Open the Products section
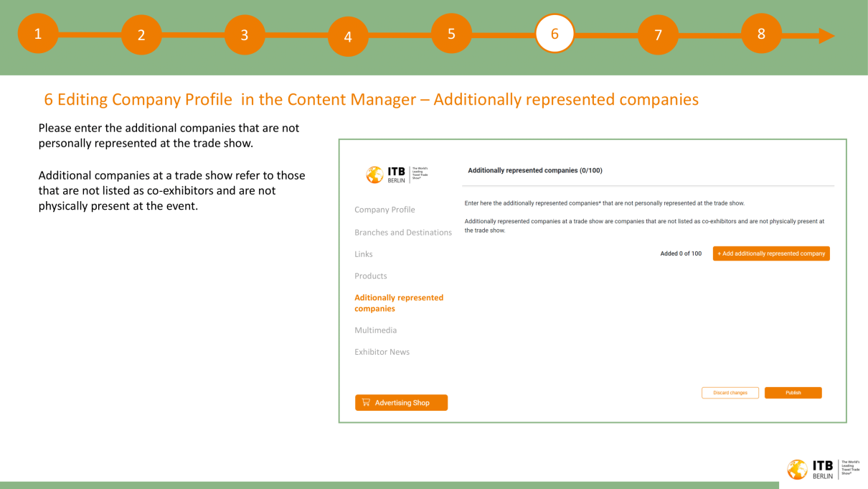The image size is (868, 489). coord(371,276)
